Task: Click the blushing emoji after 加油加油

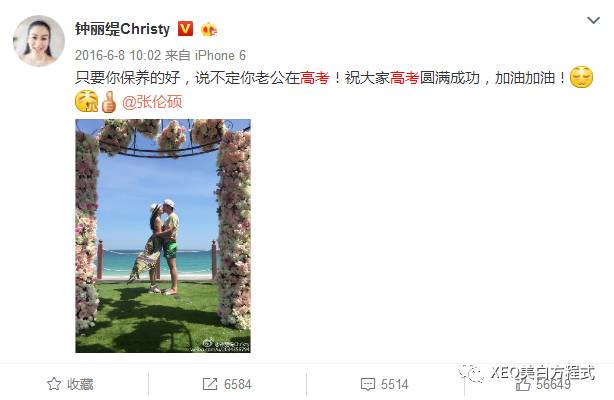Action: pyautogui.click(x=581, y=77)
